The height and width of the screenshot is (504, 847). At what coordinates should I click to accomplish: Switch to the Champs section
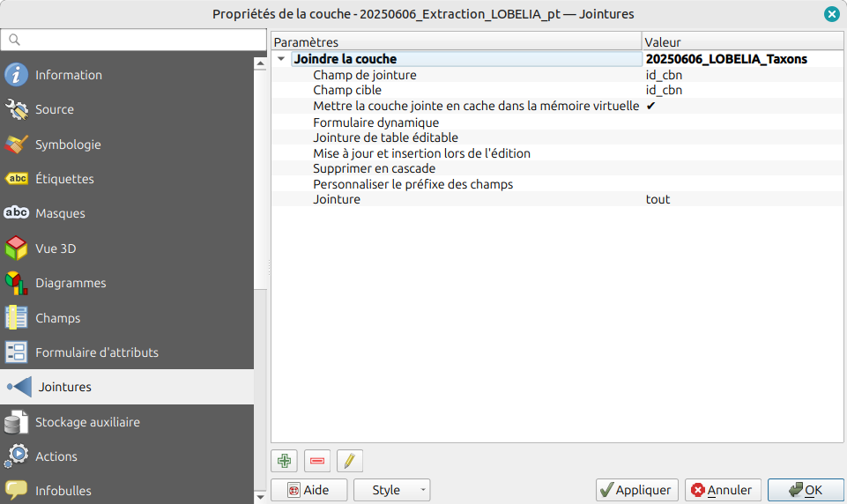(x=57, y=318)
